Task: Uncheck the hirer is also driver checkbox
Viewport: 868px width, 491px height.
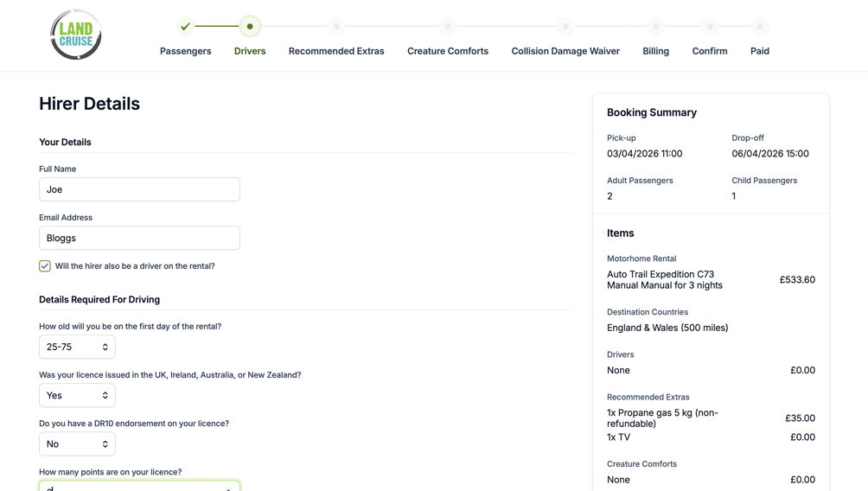Action: [x=45, y=266]
